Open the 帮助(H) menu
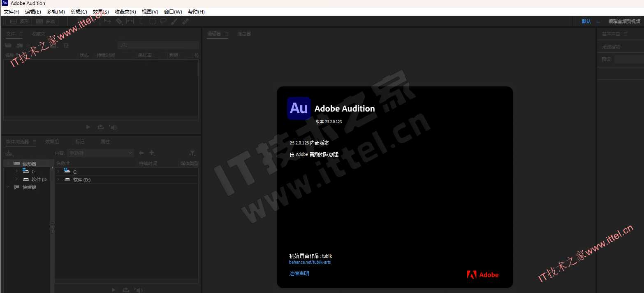 pyautogui.click(x=196, y=12)
